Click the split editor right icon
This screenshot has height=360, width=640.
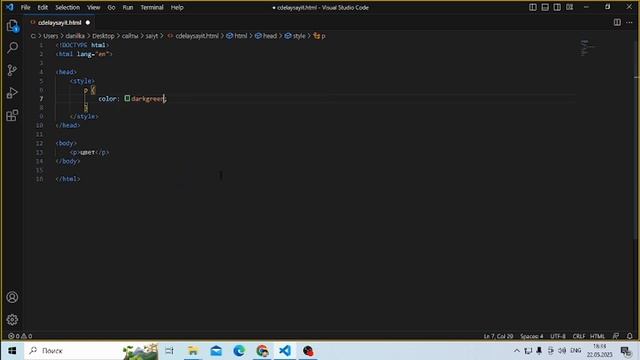[x=617, y=22]
